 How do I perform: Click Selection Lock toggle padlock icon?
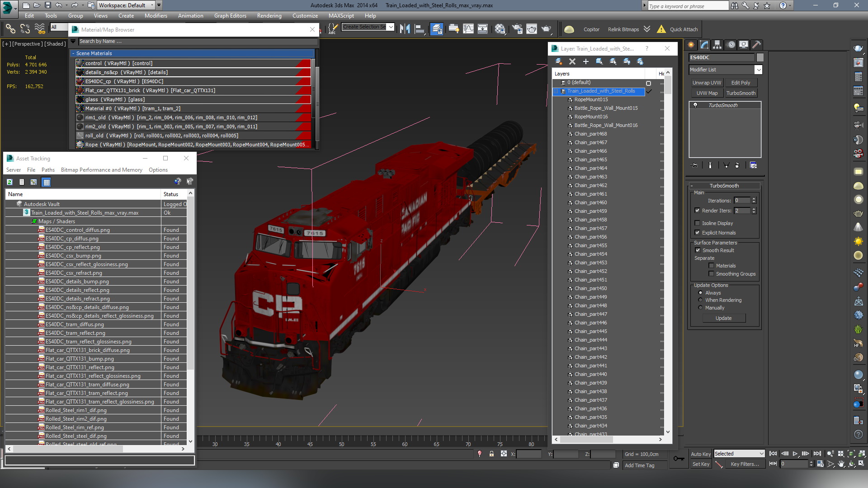(x=491, y=454)
